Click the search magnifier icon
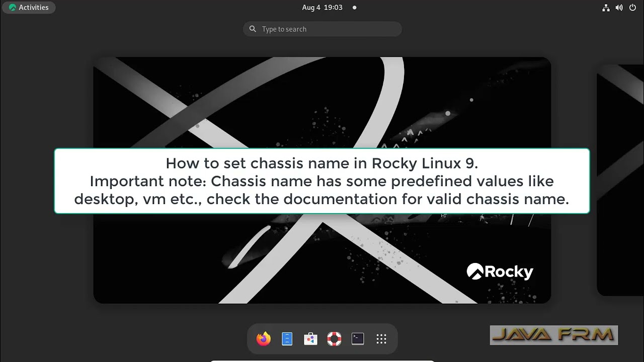 [x=253, y=29]
